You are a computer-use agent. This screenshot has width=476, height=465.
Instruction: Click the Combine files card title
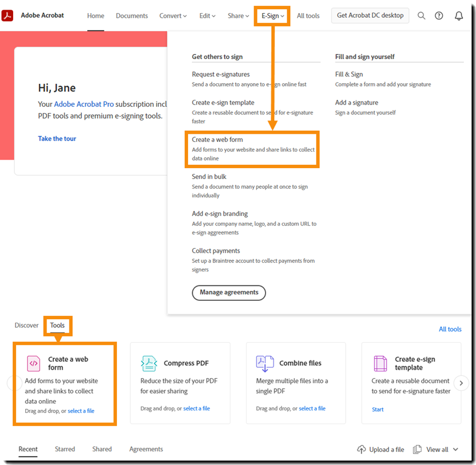[301, 363]
